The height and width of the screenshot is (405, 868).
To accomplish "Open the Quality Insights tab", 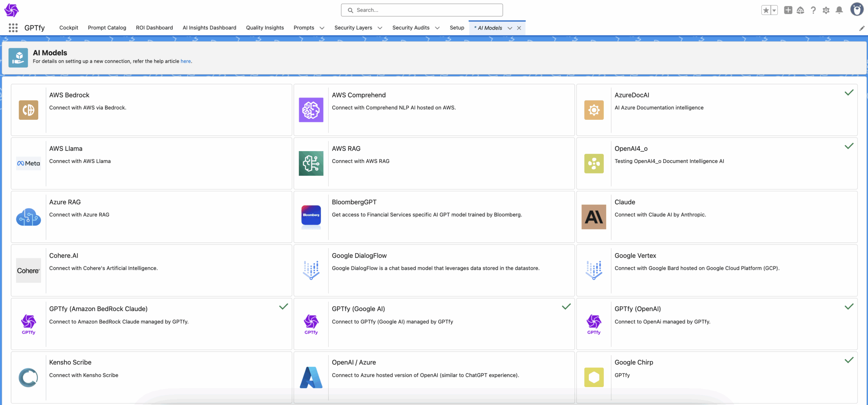I will point(265,27).
